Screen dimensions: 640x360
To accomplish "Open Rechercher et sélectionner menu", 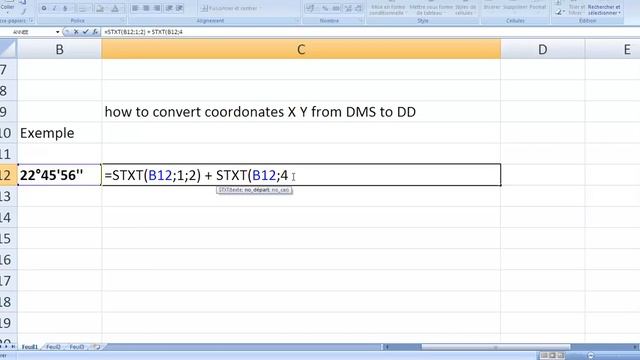I will [x=604, y=9].
